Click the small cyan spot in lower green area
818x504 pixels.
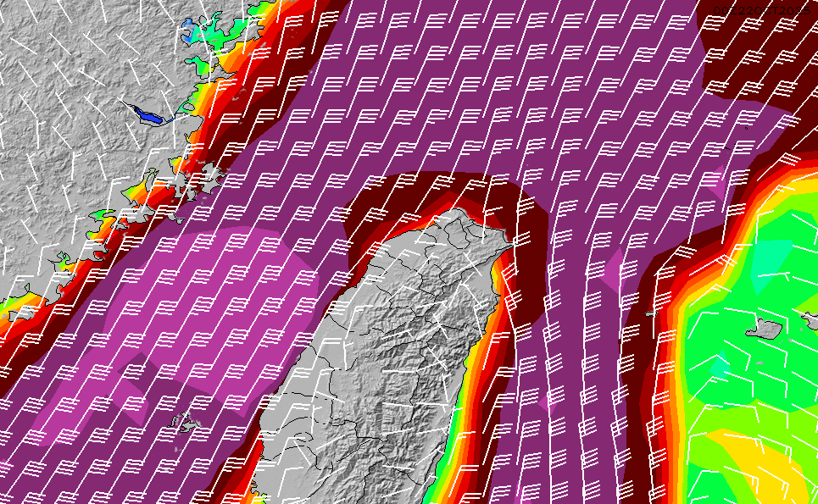coord(719,366)
